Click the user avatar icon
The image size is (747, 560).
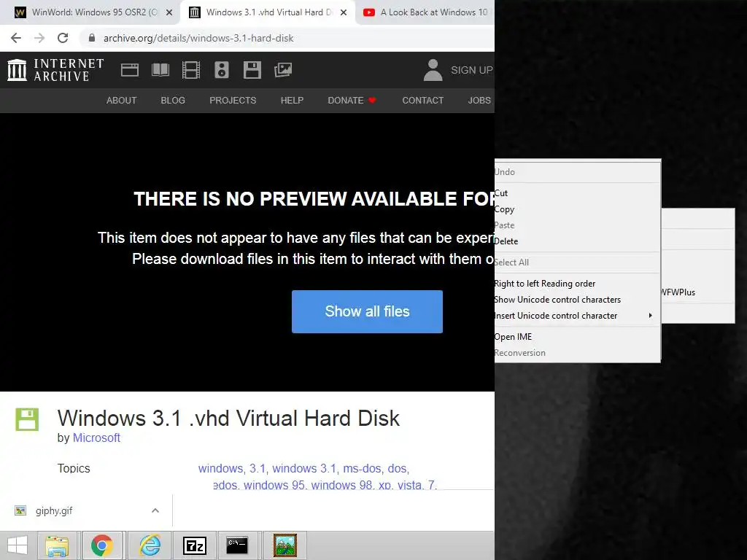pyautogui.click(x=433, y=70)
